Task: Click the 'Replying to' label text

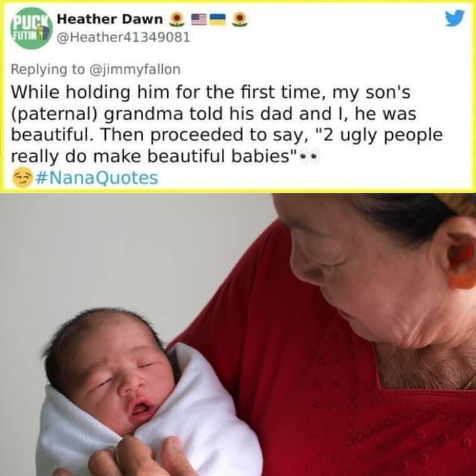Action: coord(48,70)
